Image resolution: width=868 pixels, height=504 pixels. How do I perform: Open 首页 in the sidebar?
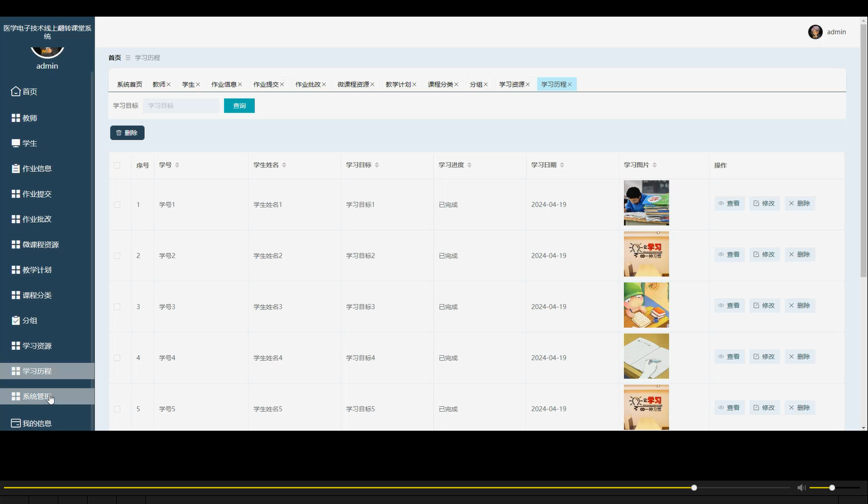pyautogui.click(x=47, y=92)
